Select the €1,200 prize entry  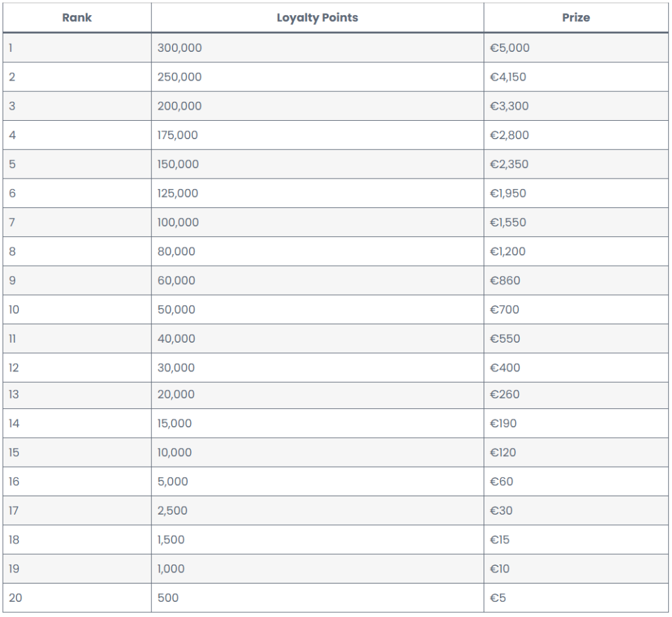507,251
